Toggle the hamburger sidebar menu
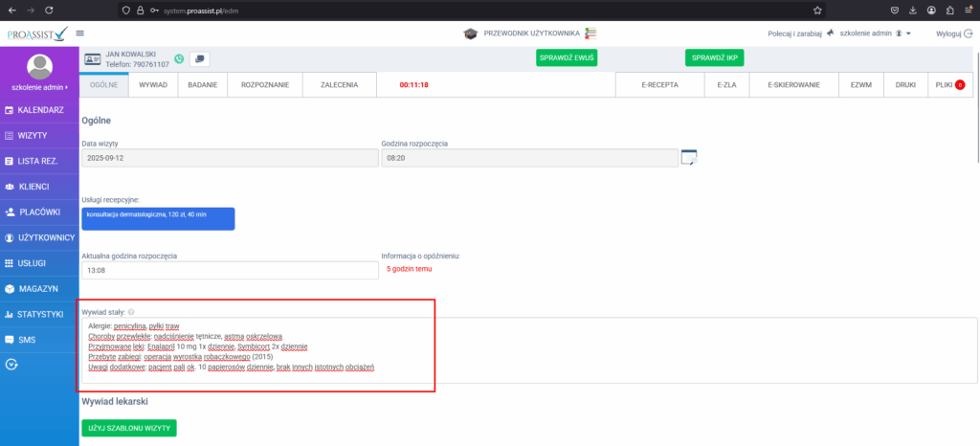Screen dimensions: 980x446 click(93, 33)
